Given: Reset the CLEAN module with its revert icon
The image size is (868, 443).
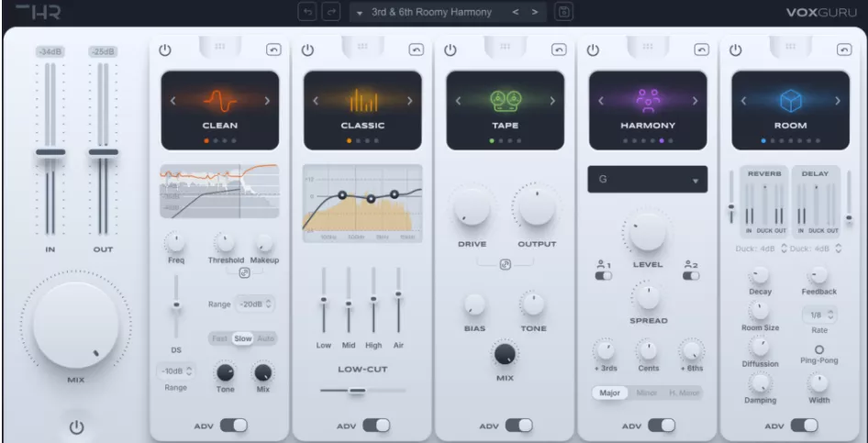Looking at the screenshot, I should 273,50.
